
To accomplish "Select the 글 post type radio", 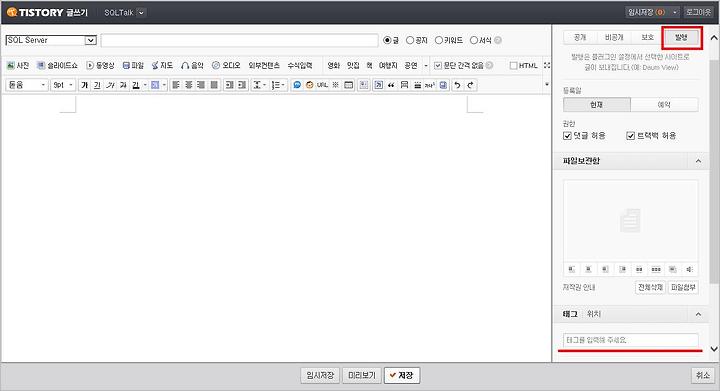I will point(387,40).
